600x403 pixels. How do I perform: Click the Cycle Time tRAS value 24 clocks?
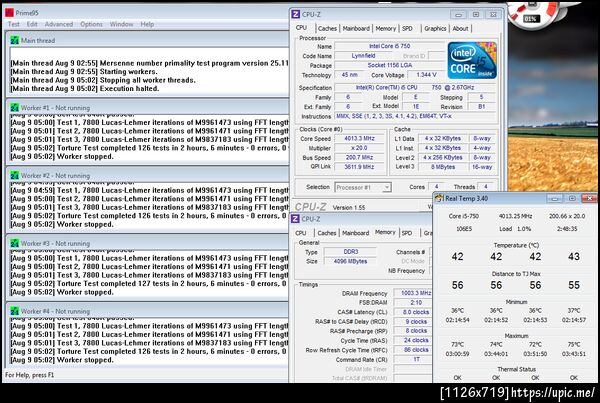point(414,340)
